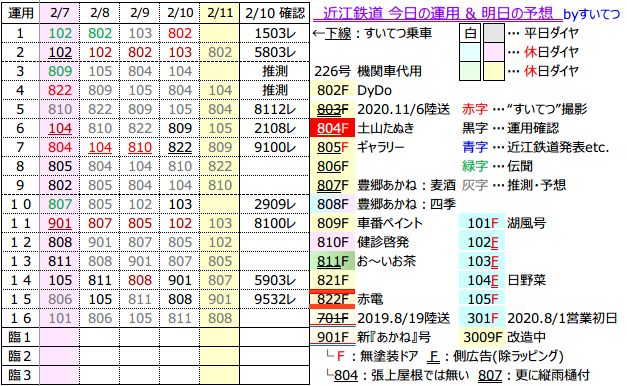Click the 2020.8/1営業初日 note

coord(563,318)
